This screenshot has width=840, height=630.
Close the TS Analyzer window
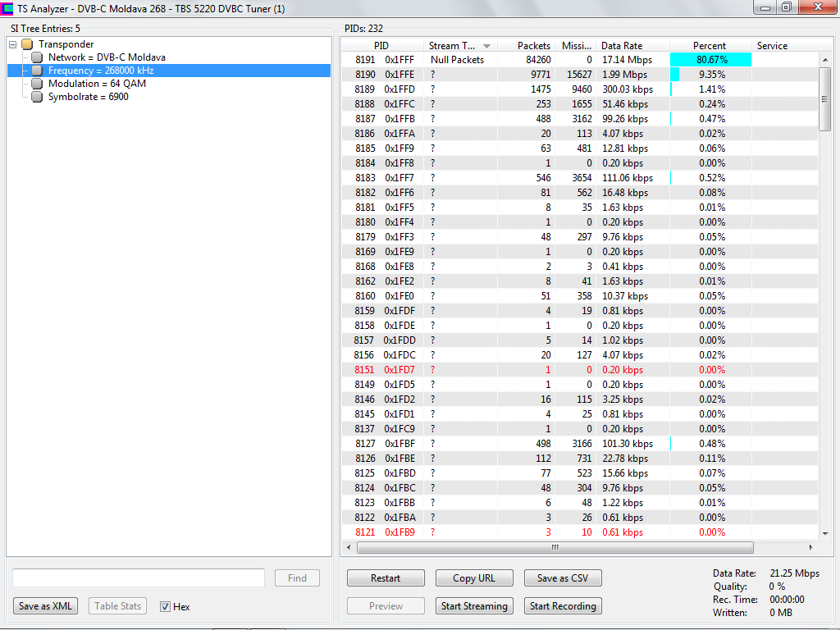click(x=818, y=7)
